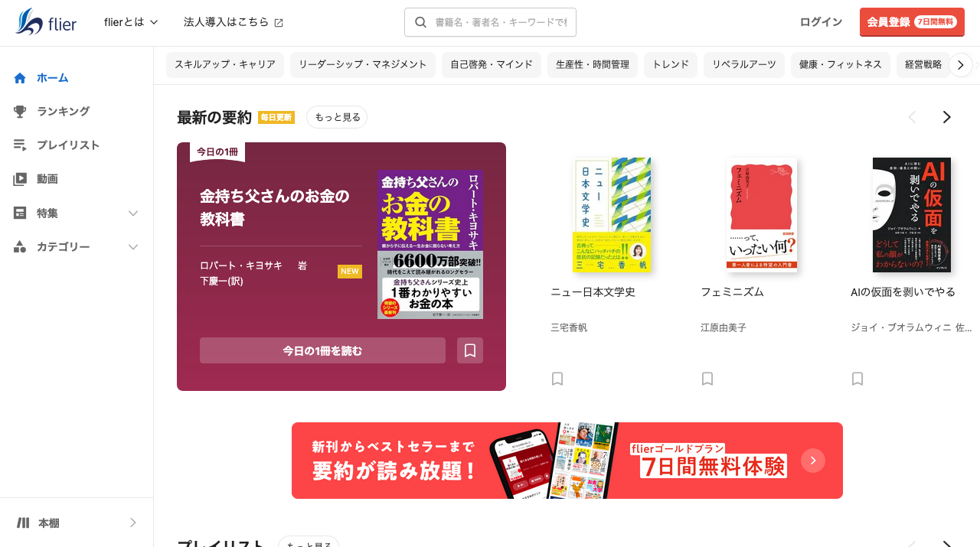
Task: Focus the book search field
Action: point(490,22)
